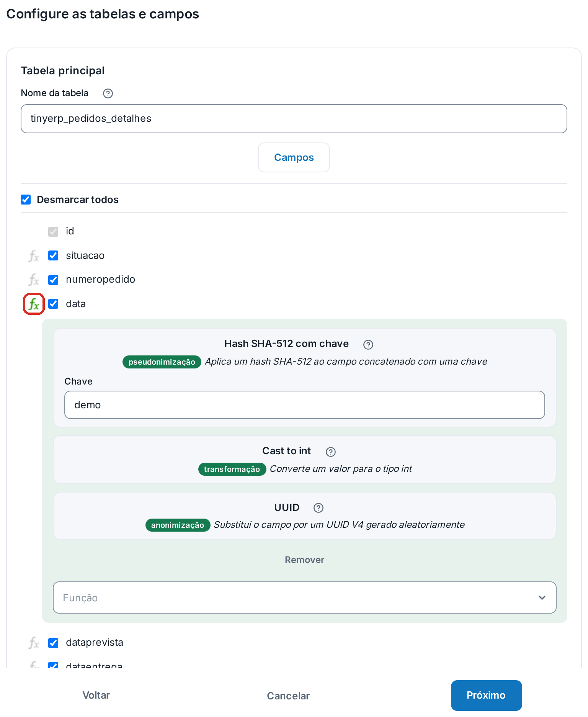
Task: Uncheck the situacao field checkbox
Action: [x=53, y=255]
